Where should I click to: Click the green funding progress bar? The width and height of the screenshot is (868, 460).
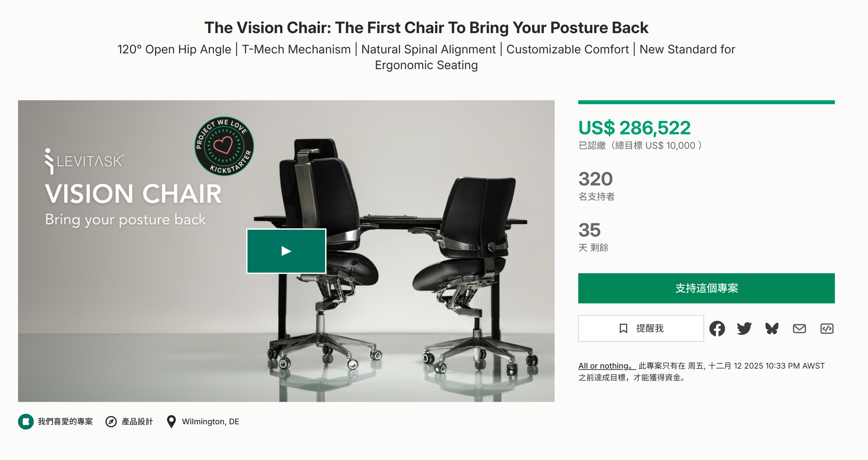706,102
